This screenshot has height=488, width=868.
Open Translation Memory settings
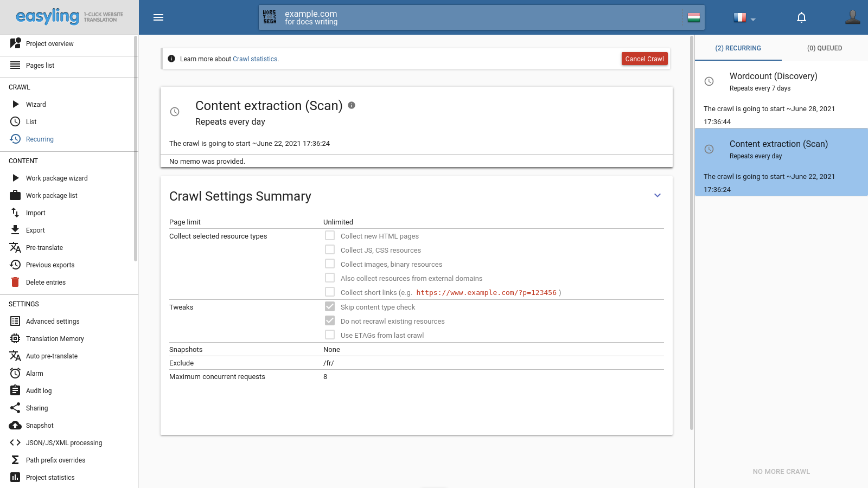[55, 339]
